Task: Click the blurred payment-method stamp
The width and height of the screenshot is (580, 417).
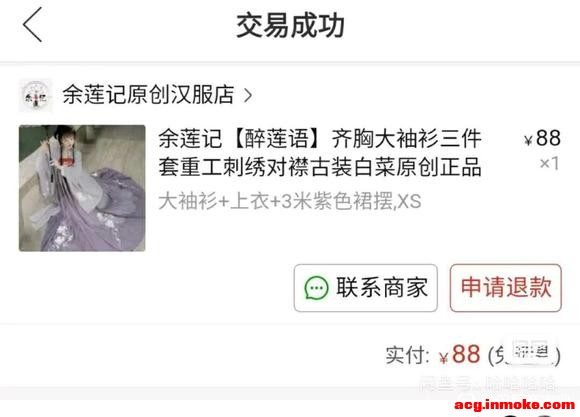Action: tap(532, 351)
